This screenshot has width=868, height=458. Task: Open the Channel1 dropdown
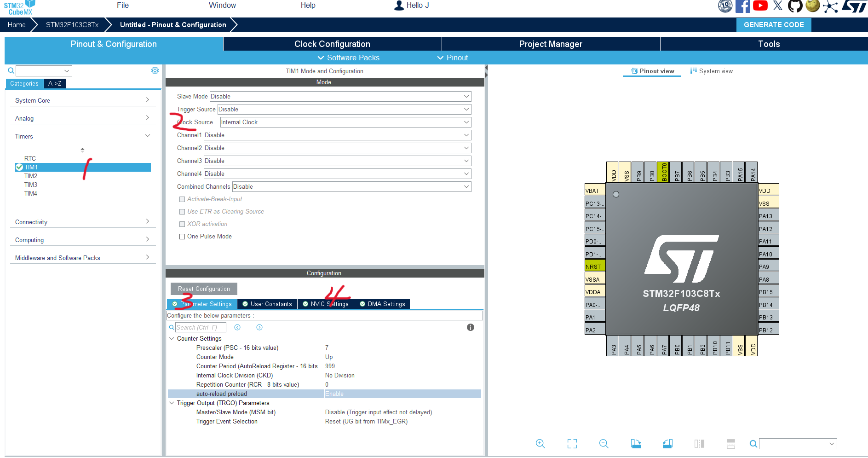pyautogui.click(x=338, y=135)
